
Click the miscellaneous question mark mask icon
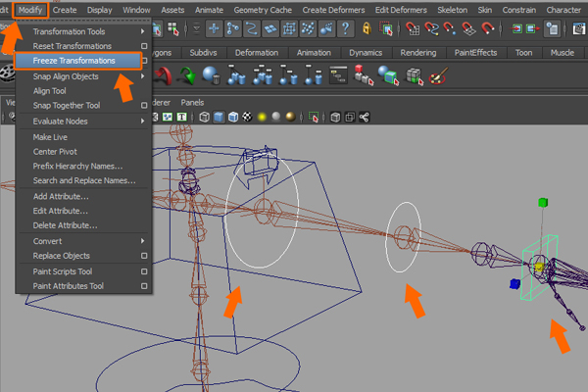click(x=345, y=28)
